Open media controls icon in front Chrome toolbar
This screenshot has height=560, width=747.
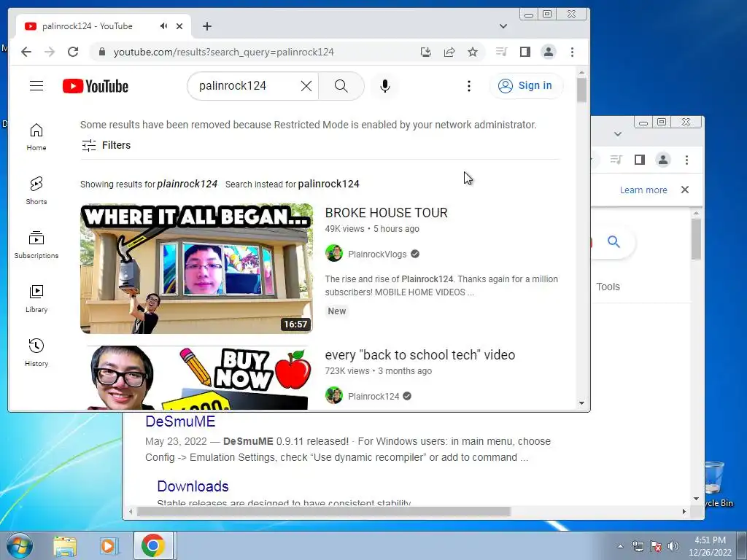501,52
